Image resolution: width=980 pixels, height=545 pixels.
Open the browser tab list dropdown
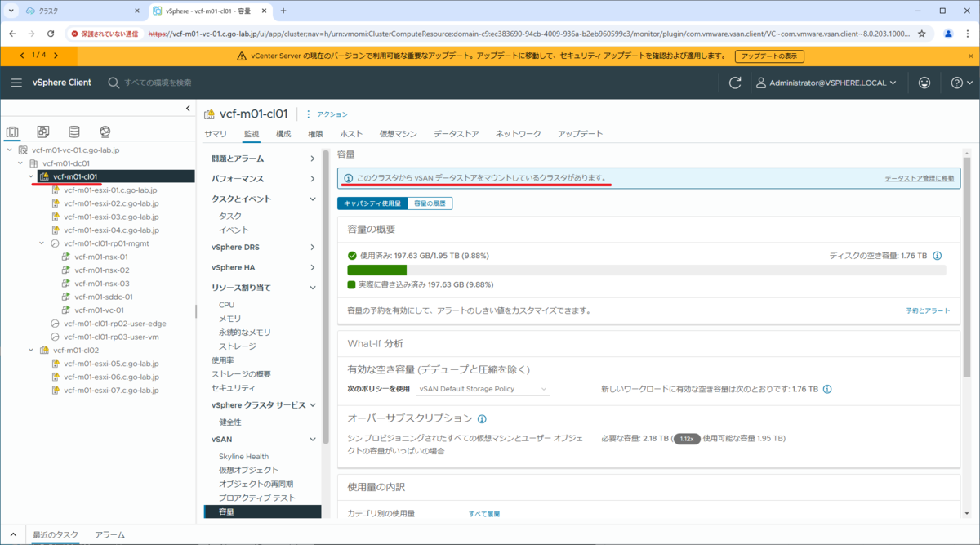pyautogui.click(x=11, y=11)
